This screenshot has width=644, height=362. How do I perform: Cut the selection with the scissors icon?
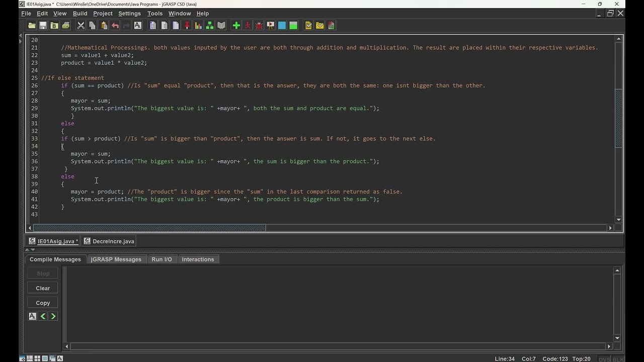point(80,26)
